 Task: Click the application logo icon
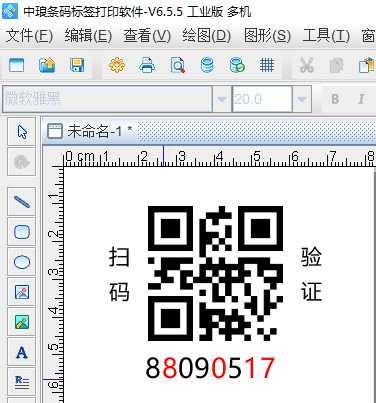tap(10, 12)
